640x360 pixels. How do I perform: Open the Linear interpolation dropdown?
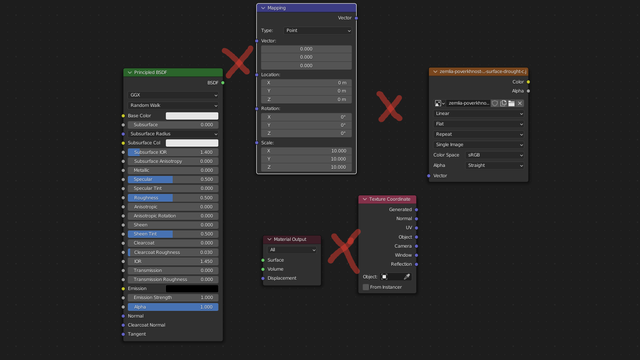(478, 113)
